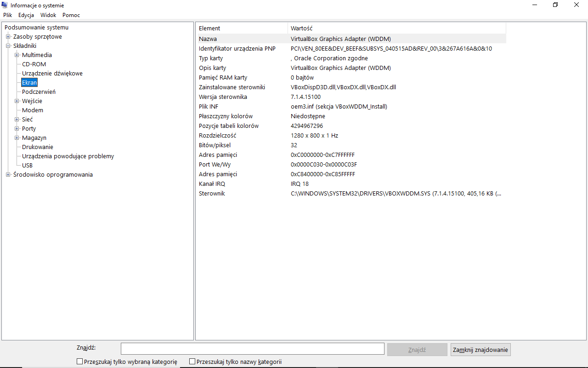Select the CD-ROM tree item
This screenshot has width=588, height=368.
34,64
